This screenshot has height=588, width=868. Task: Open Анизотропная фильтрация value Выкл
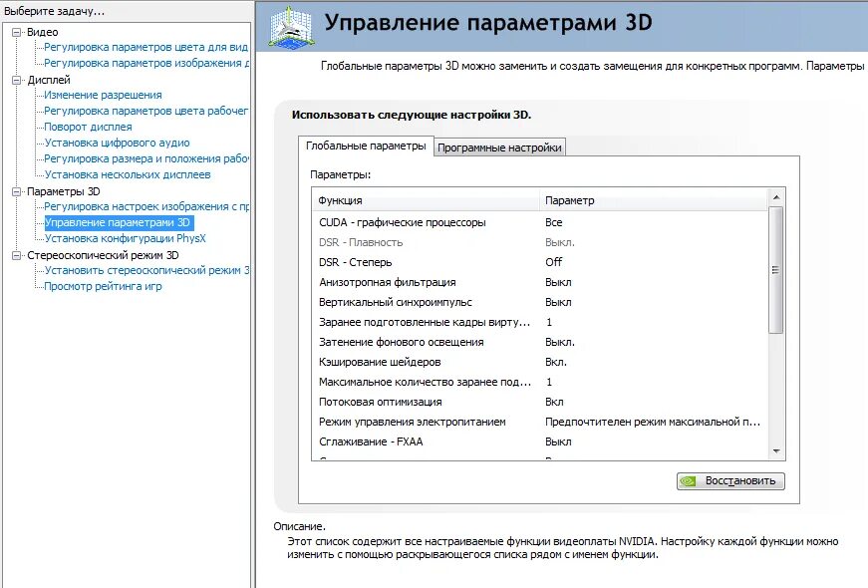coord(558,282)
